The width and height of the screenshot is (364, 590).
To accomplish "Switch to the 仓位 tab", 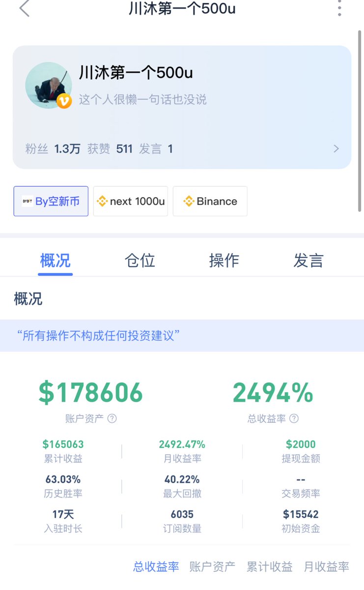I will [140, 261].
